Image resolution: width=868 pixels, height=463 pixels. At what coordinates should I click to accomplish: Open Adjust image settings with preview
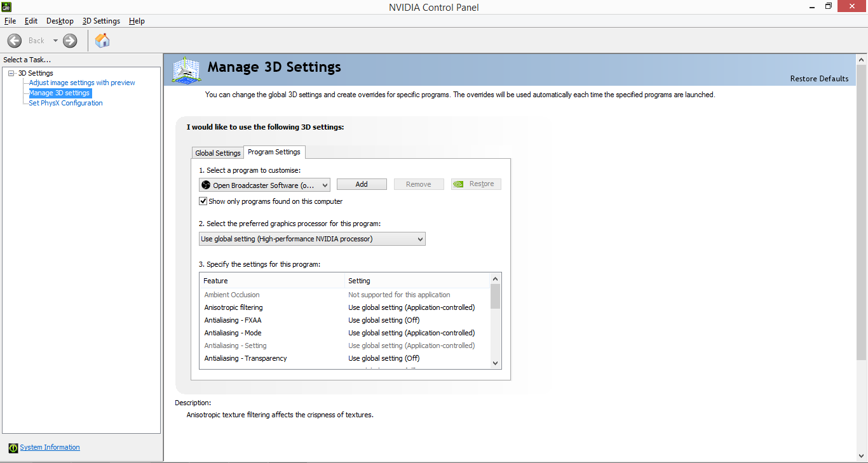[x=82, y=83]
